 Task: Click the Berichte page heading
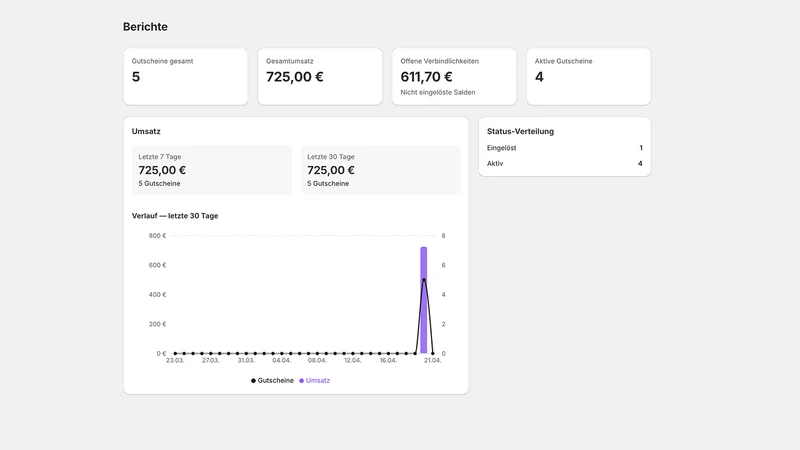tap(145, 27)
